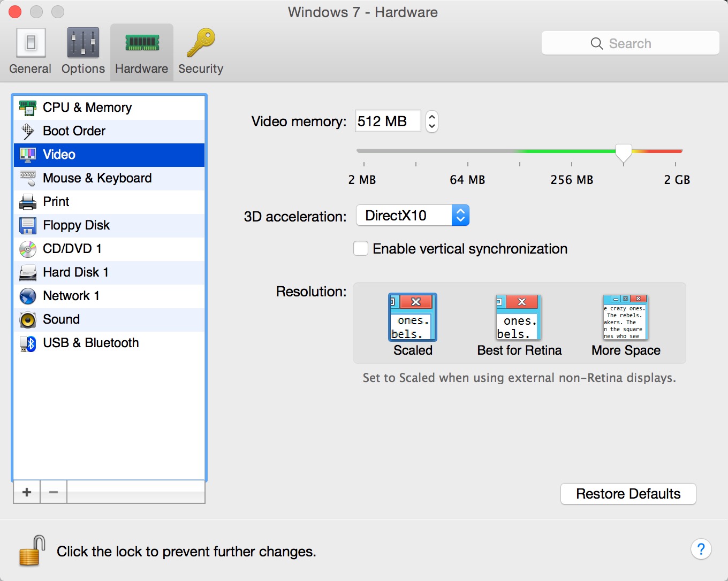Select the "Network 1" list label
Screen dimensions: 728x581
tap(71, 296)
